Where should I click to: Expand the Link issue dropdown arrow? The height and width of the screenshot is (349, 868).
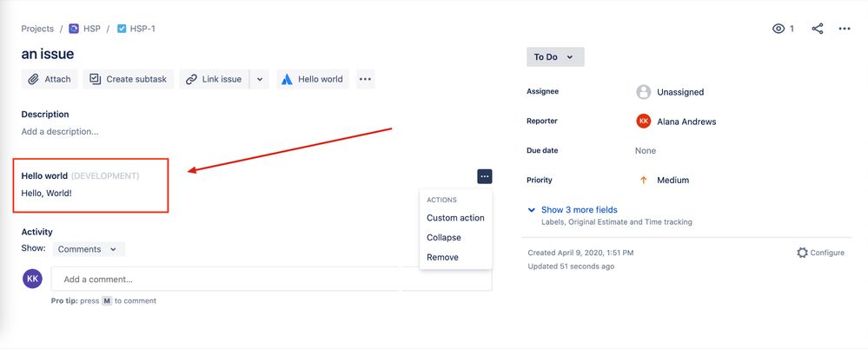point(259,79)
